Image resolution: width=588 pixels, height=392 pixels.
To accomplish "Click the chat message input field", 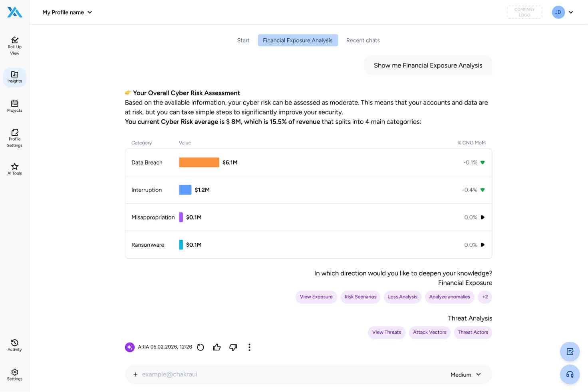I will click(288, 374).
